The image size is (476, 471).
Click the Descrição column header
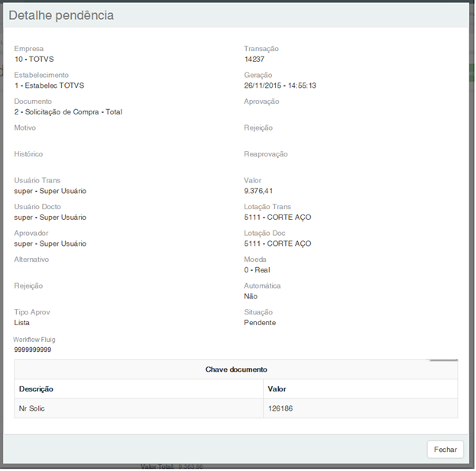coord(36,389)
